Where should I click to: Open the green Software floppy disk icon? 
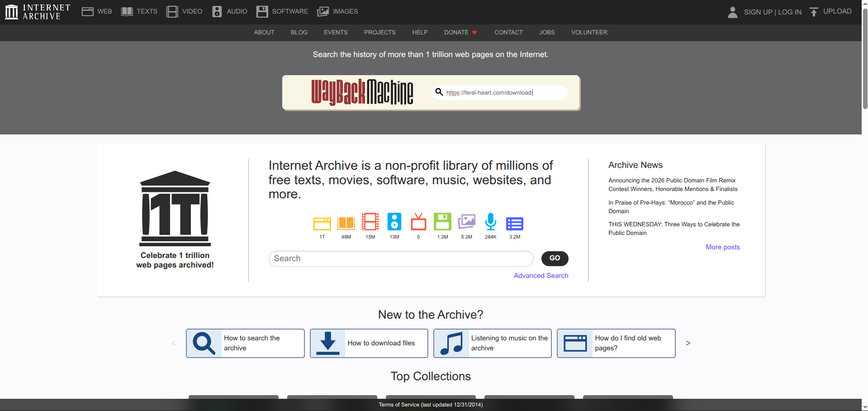442,222
